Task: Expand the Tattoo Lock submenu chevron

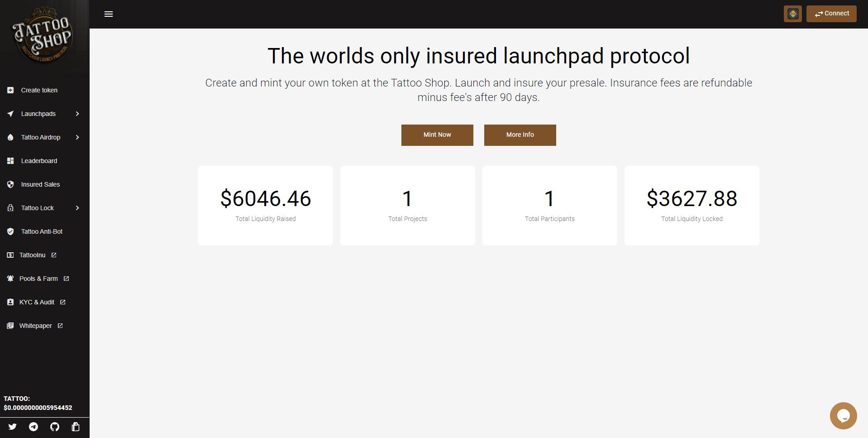Action: click(77, 208)
